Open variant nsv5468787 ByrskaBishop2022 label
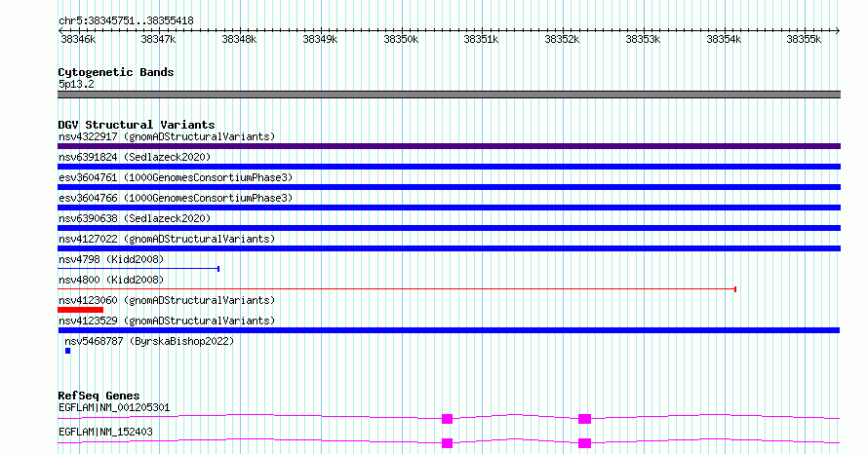The height and width of the screenshot is (454, 868). click(x=149, y=341)
